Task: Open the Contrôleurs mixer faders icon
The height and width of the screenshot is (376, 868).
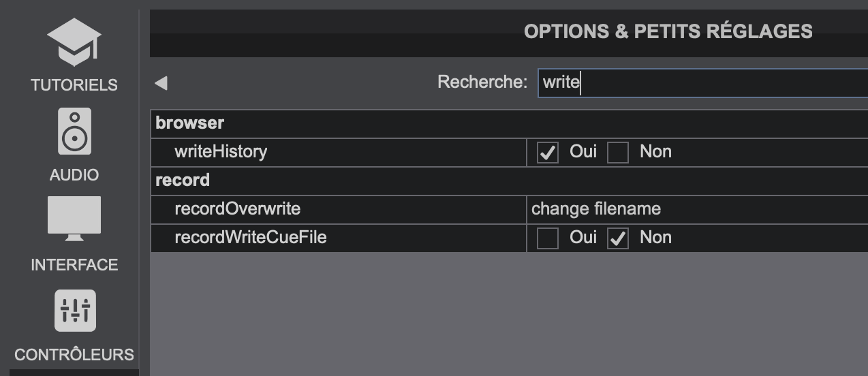Action: click(x=75, y=311)
